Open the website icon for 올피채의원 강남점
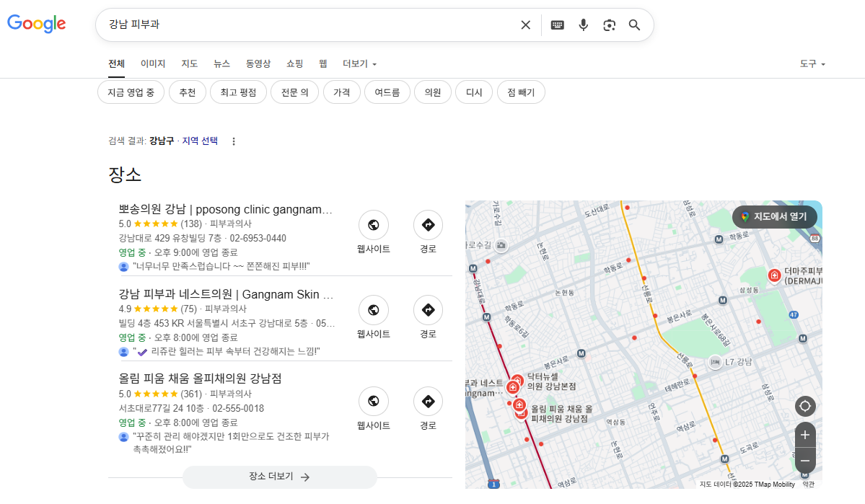 tap(374, 402)
